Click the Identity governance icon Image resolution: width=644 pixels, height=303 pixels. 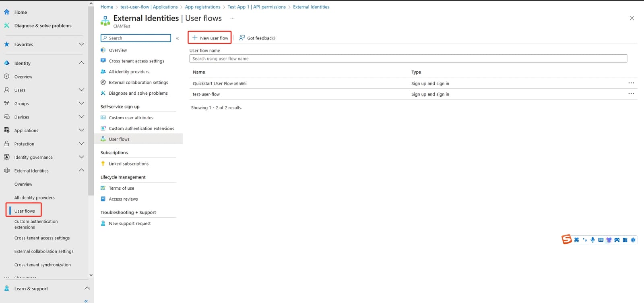6,157
